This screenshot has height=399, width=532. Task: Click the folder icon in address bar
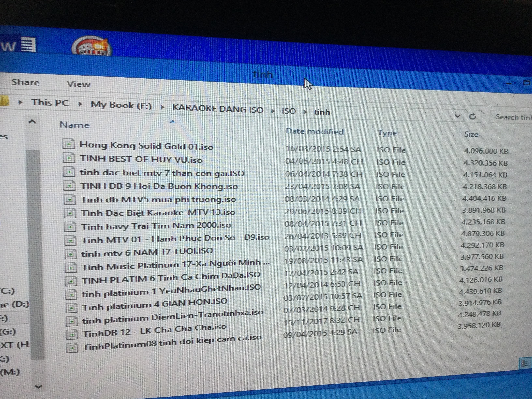point(4,101)
